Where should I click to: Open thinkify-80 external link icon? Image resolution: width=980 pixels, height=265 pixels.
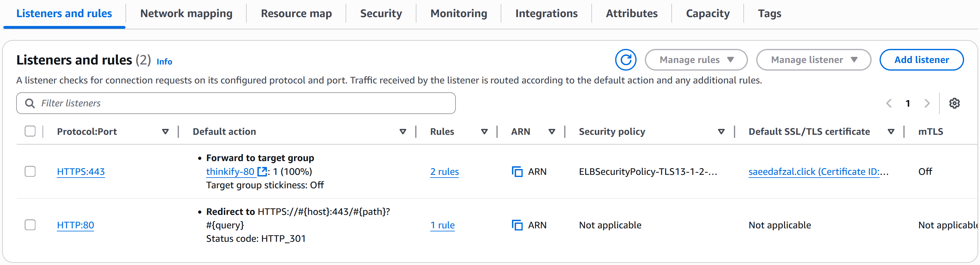pyautogui.click(x=262, y=172)
